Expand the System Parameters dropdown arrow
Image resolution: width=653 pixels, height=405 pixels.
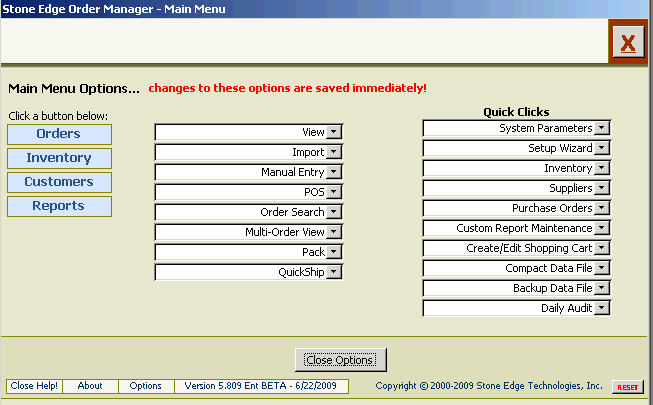point(602,128)
